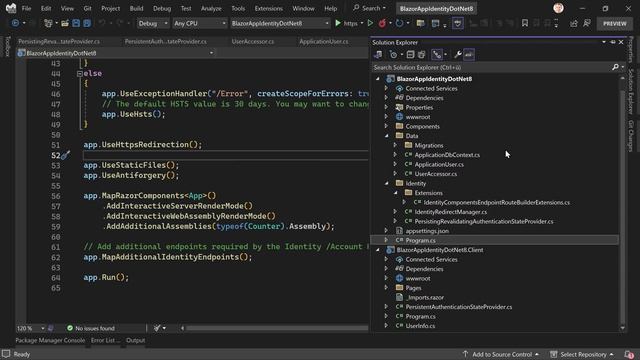
Task: Click the Solution Explorer search magnifier icon
Action: click(615, 67)
